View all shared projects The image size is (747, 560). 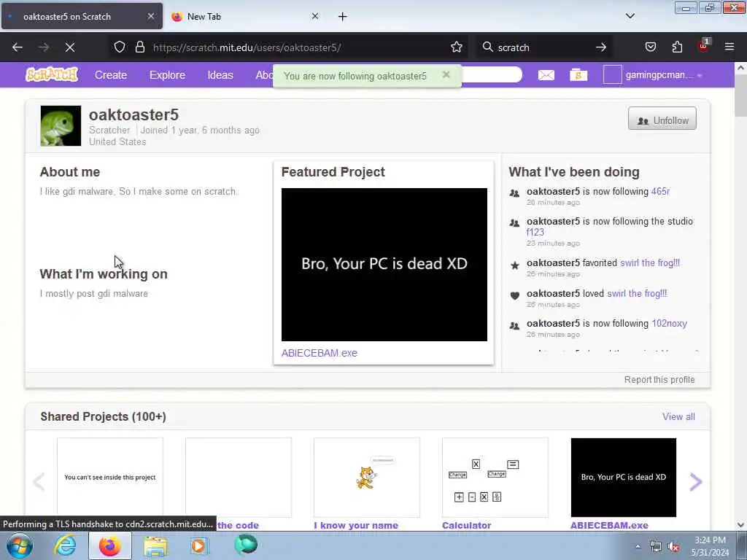[678, 416]
